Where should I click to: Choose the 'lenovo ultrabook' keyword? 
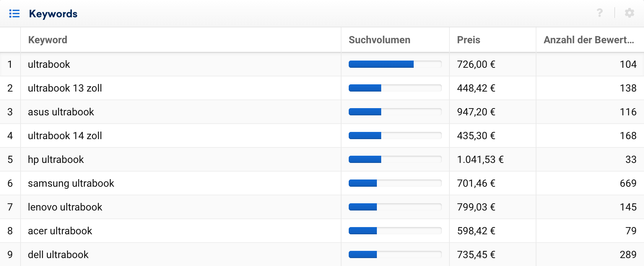pos(65,207)
